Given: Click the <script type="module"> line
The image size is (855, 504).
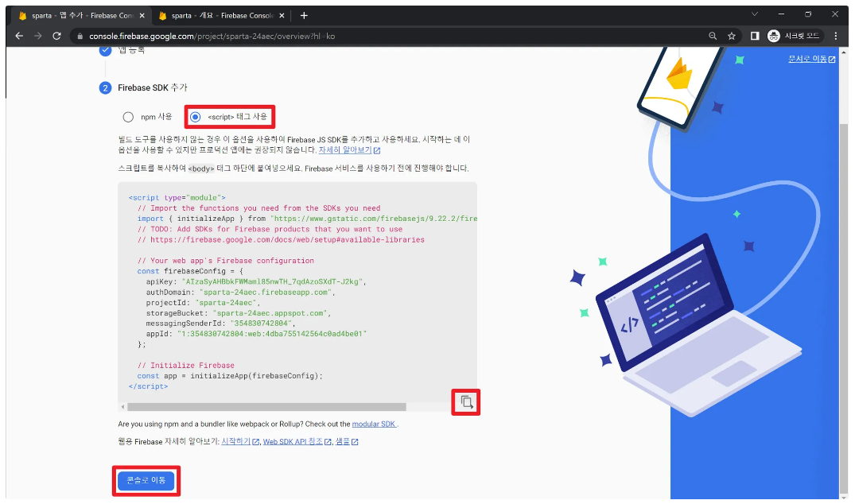Looking at the screenshot, I should (x=177, y=198).
